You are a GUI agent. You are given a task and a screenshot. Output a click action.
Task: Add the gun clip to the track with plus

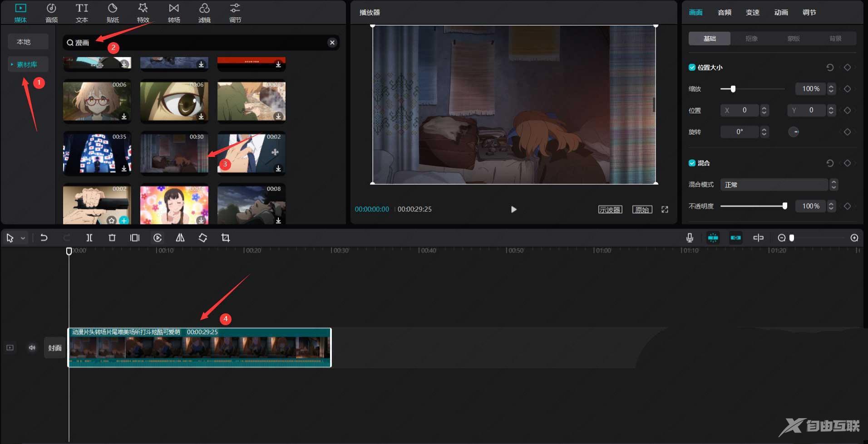tap(123, 220)
